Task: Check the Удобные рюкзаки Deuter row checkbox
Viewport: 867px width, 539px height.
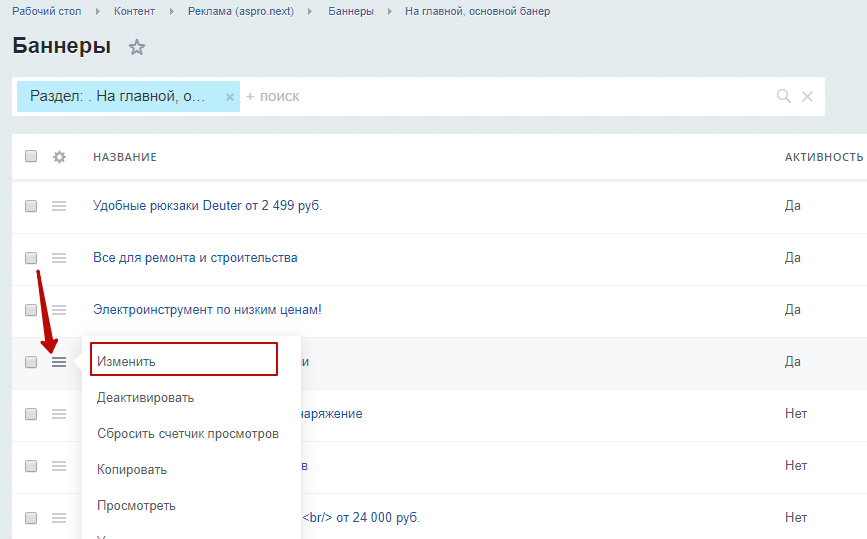Action: tap(31, 206)
